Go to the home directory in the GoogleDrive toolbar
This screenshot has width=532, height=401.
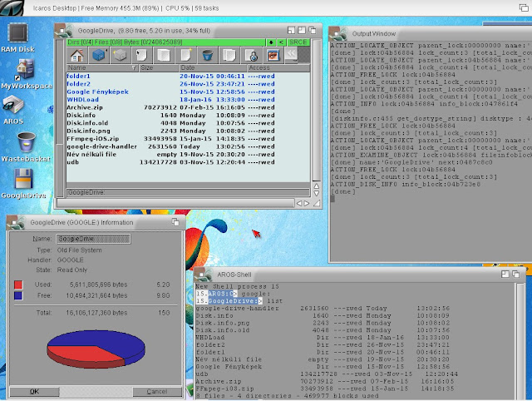[x=77, y=55]
